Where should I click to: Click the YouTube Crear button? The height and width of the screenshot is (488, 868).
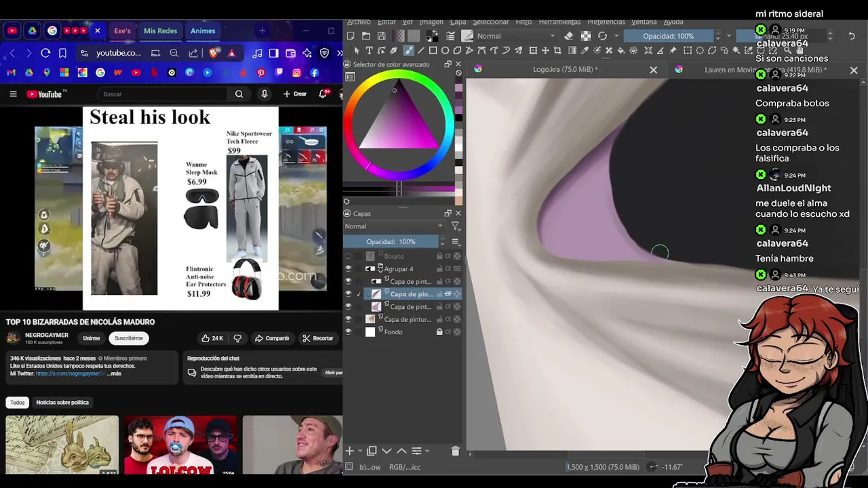295,94
